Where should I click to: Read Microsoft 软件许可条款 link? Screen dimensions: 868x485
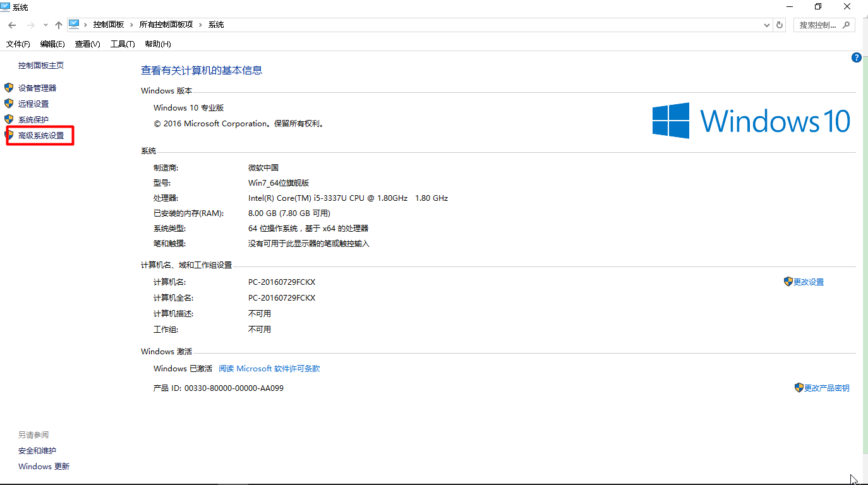(x=269, y=369)
